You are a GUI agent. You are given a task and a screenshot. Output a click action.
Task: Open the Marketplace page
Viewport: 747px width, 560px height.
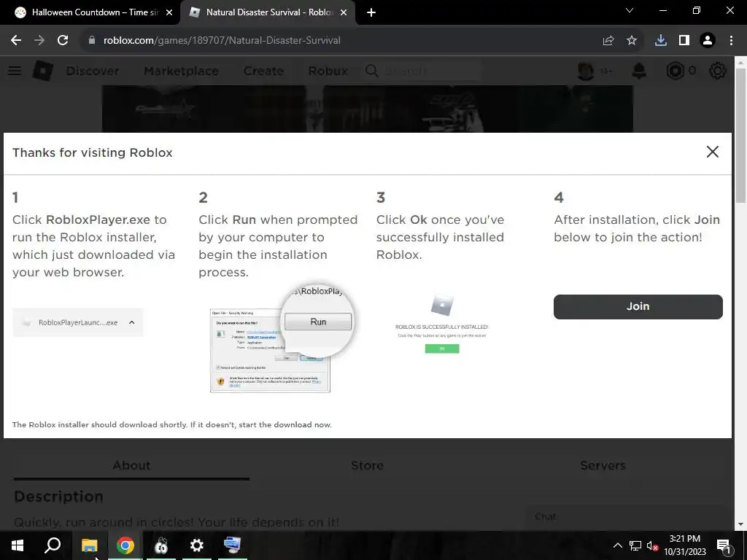[181, 71]
